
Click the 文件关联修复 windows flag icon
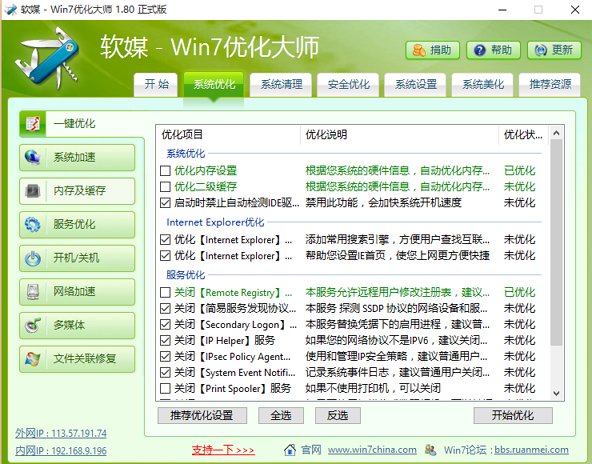(33, 359)
